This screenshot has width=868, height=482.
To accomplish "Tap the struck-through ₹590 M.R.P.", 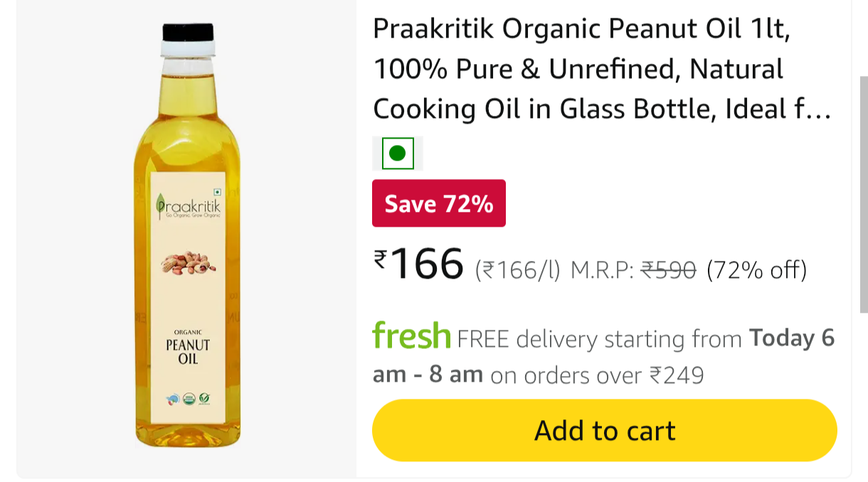I will tap(668, 270).
